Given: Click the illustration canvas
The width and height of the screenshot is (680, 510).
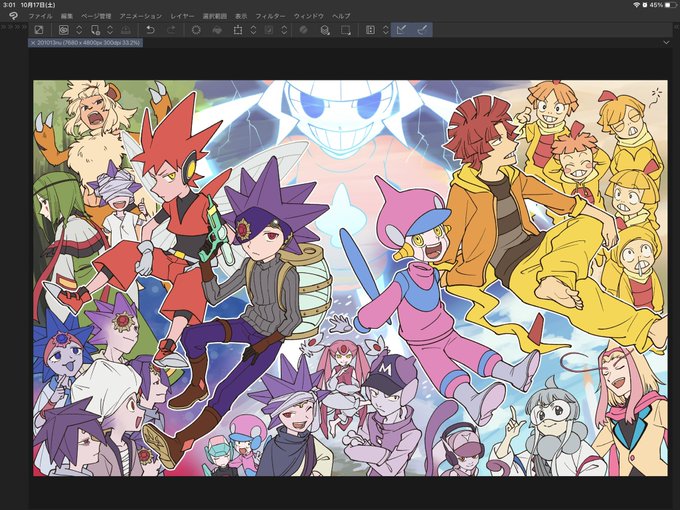Looking at the screenshot, I should (350, 278).
